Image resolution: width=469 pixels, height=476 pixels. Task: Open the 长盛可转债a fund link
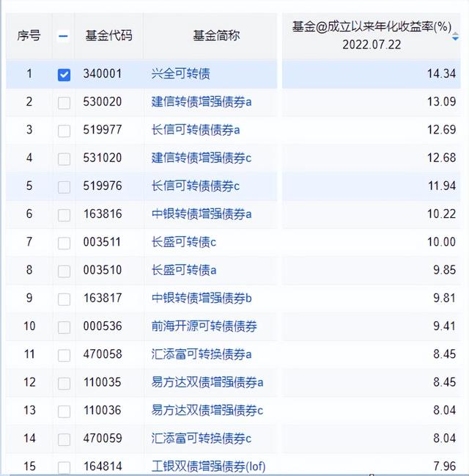click(x=184, y=270)
